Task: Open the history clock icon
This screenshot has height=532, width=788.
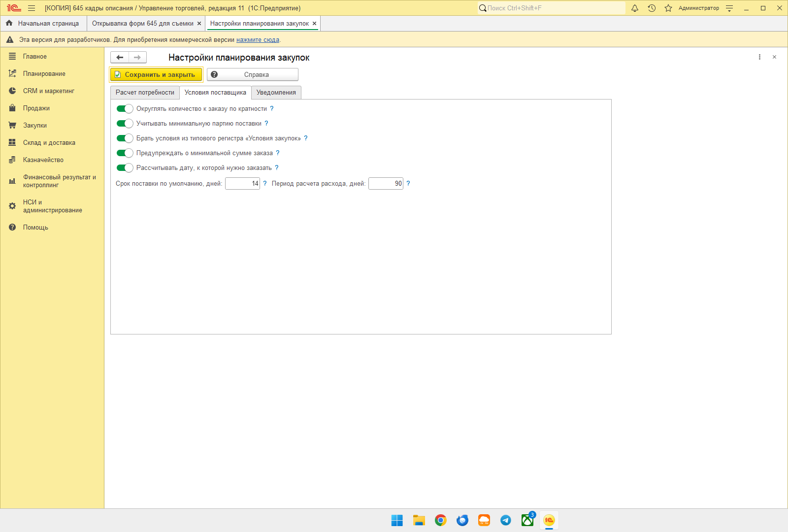Action: click(652, 8)
